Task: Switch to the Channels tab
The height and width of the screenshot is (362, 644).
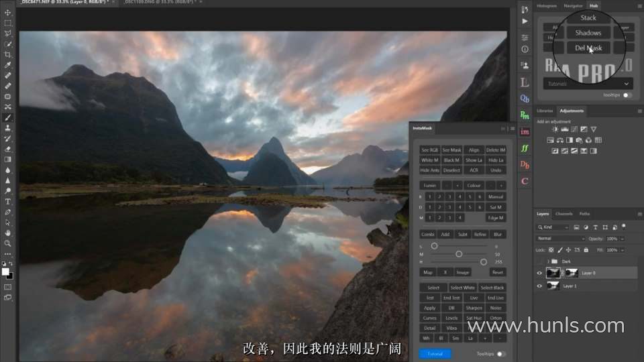Action: pos(563,214)
